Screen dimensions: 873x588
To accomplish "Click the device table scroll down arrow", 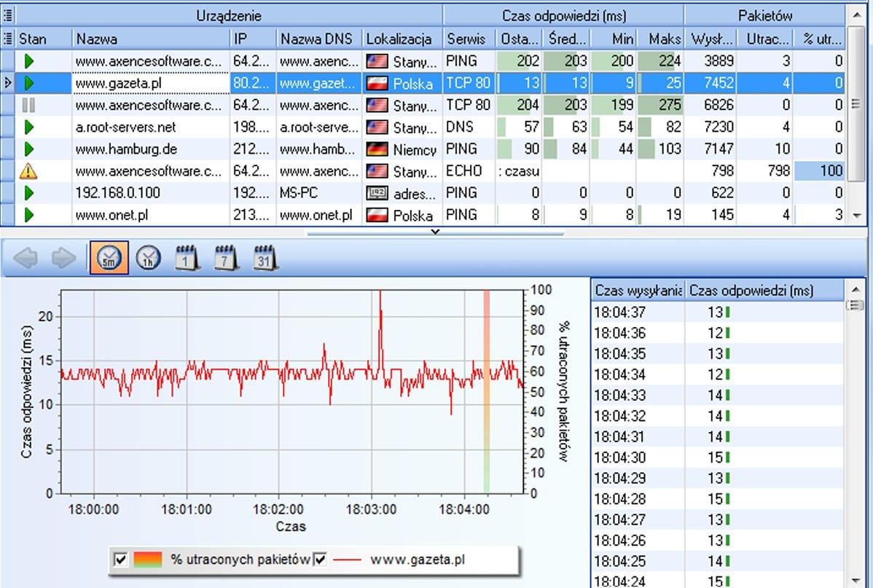I will pos(856,215).
